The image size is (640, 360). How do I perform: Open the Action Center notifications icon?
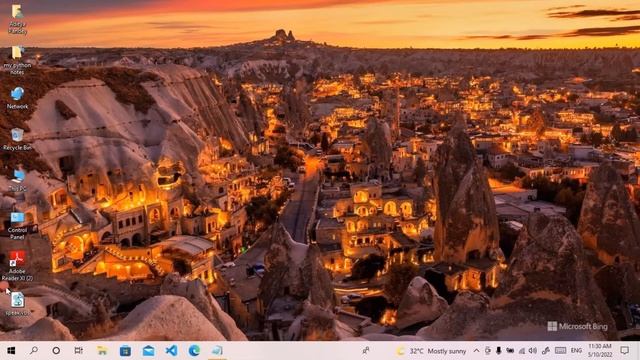624,351
